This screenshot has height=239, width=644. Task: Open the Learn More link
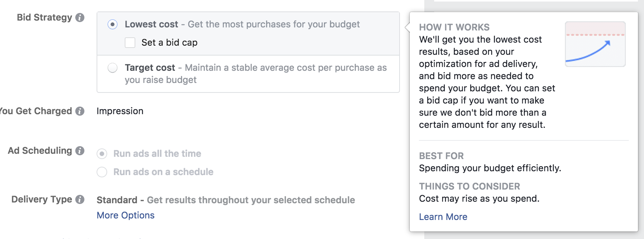(443, 217)
